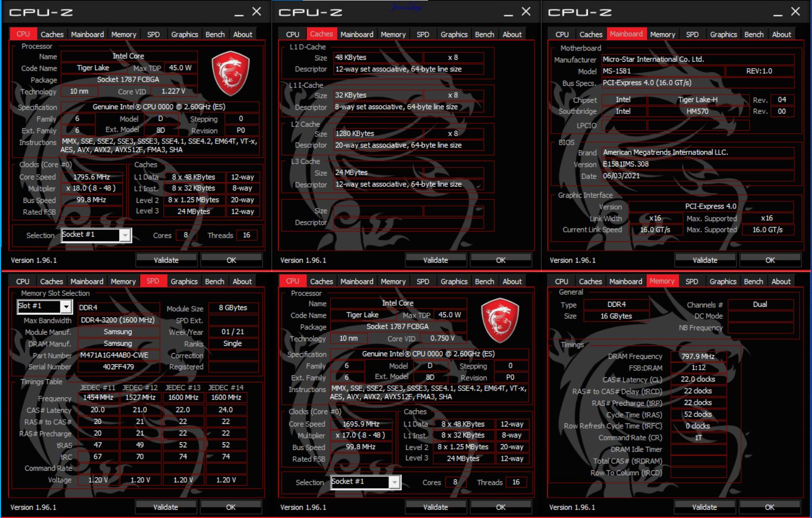Click the JEDEC #12 frequency 1527 MHz
This screenshot has height=518, width=812.
[x=140, y=397]
